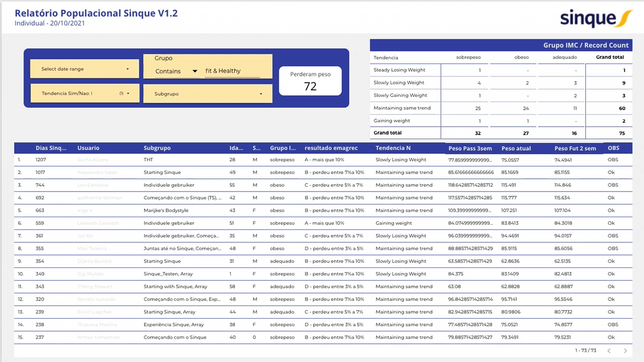Click Peso Pass value 84.375 in row 10
Viewport: 644px width, 362px height.
coord(456,274)
